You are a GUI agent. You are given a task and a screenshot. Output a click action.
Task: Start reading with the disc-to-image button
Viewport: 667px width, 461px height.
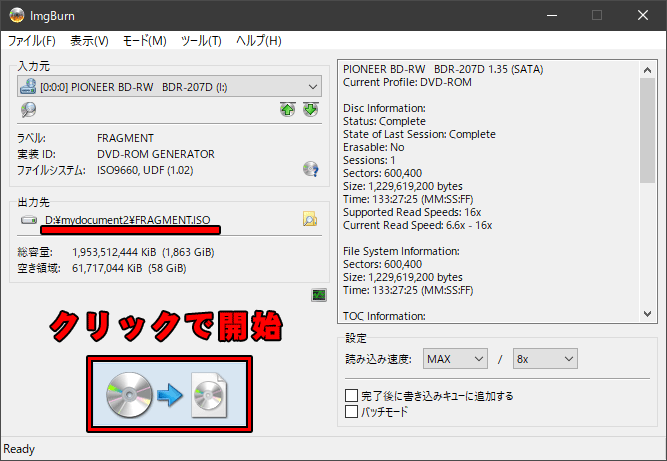click(169, 394)
